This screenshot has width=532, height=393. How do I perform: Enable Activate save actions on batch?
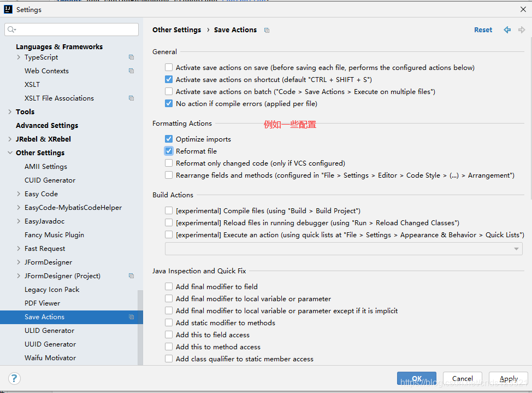tap(169, 91)
